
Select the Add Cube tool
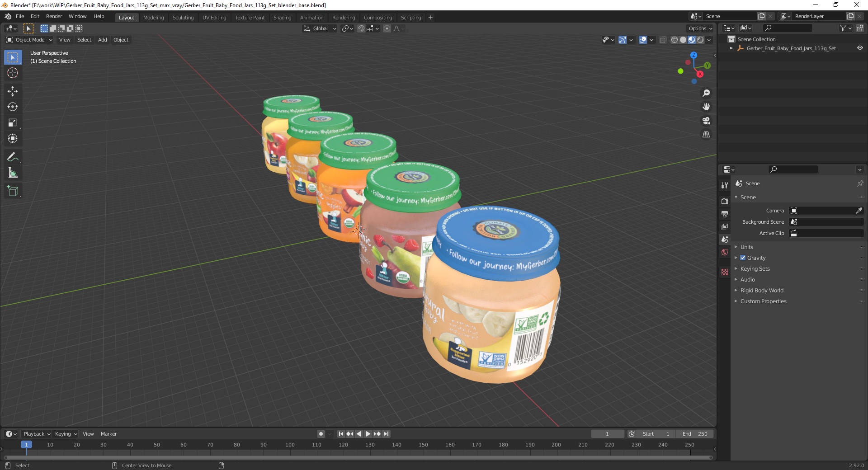coord(13,191)
